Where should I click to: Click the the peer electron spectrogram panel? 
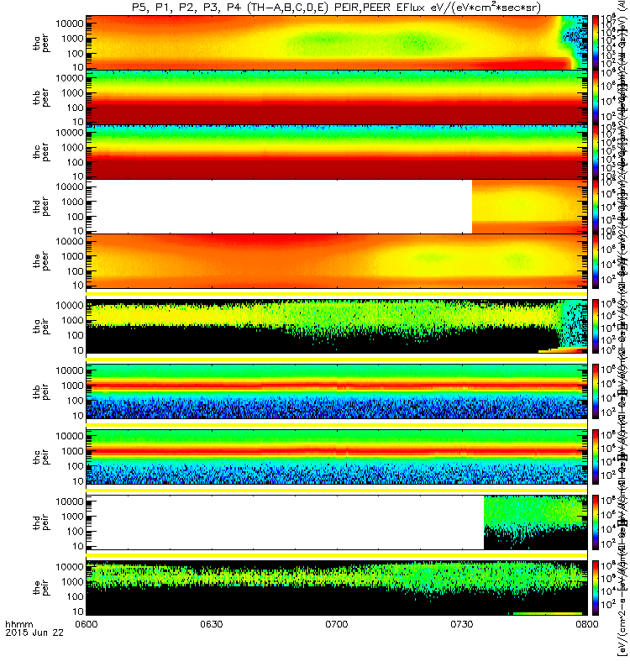pyautogui.click(x=337, y=261)
